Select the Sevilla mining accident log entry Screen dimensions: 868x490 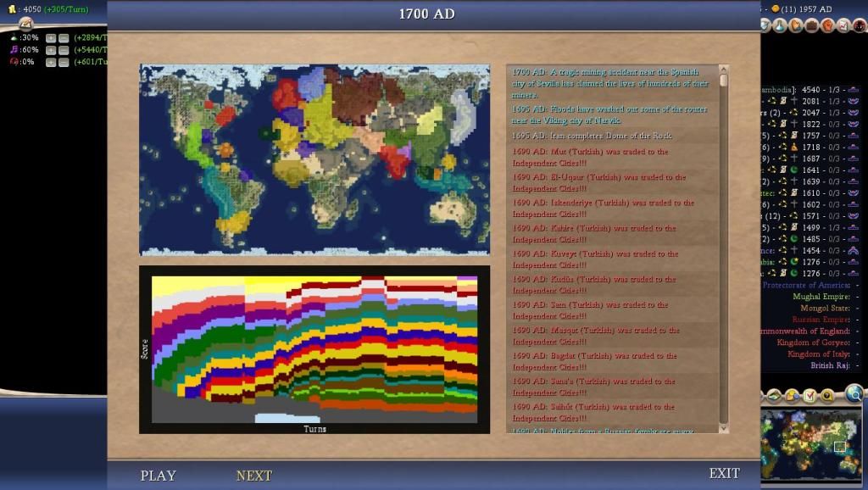(612, 84)
